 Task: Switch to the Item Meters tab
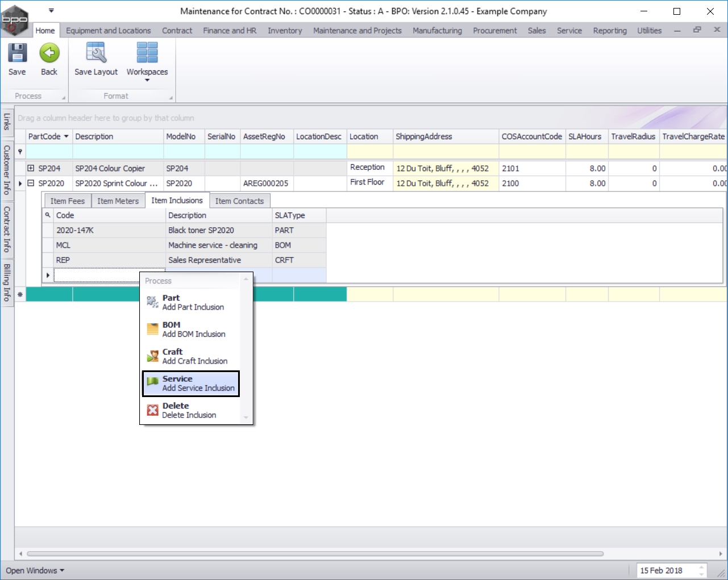(x=118, y=201)
